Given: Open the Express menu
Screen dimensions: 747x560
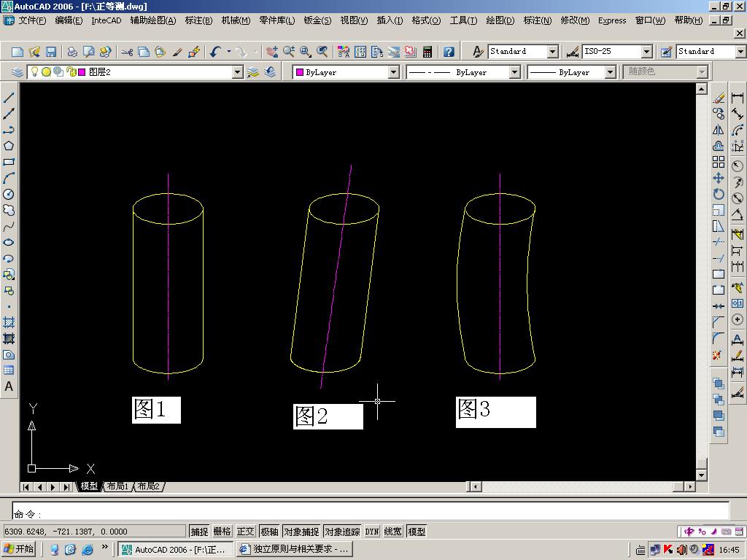Looking at the screenshot, I should [x=612, y=20].
